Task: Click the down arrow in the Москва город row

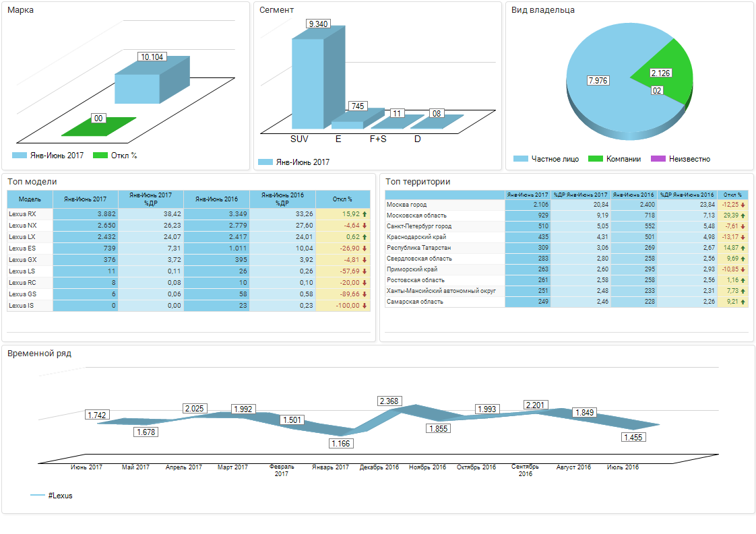Action: click(x=743, y=205)
